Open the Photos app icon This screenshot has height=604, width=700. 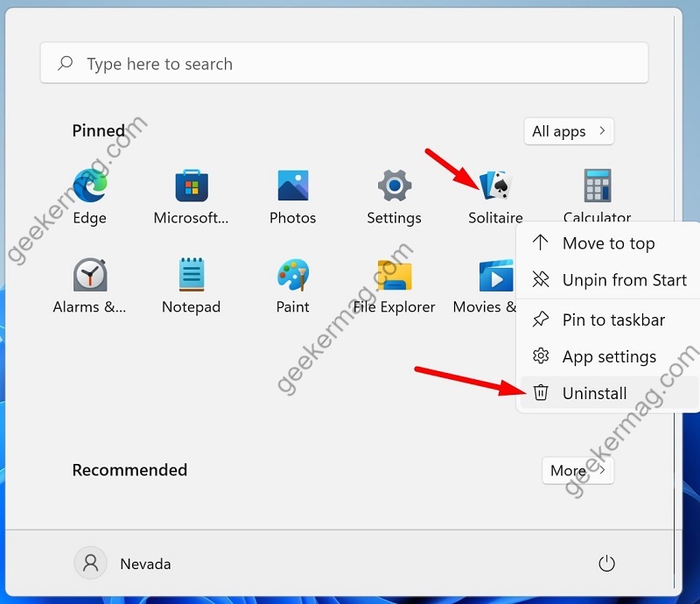[293, 186]
